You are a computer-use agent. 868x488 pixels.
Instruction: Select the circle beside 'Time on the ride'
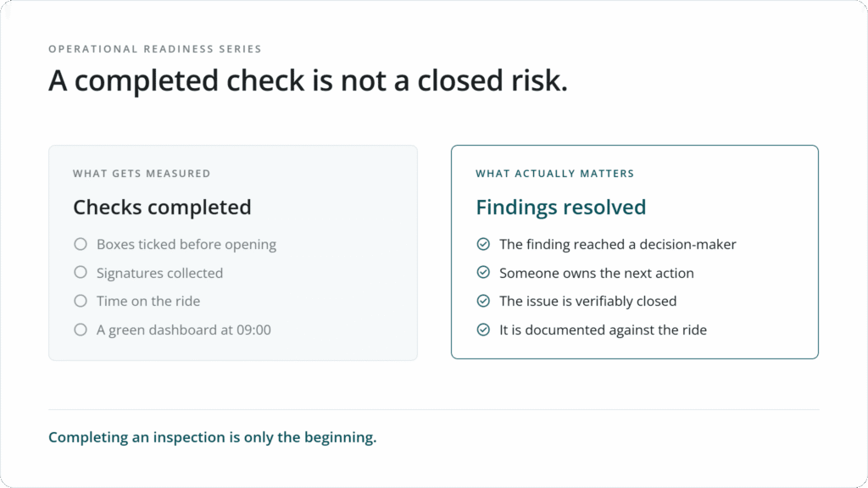pyautogui.click(x=81, y=301)
